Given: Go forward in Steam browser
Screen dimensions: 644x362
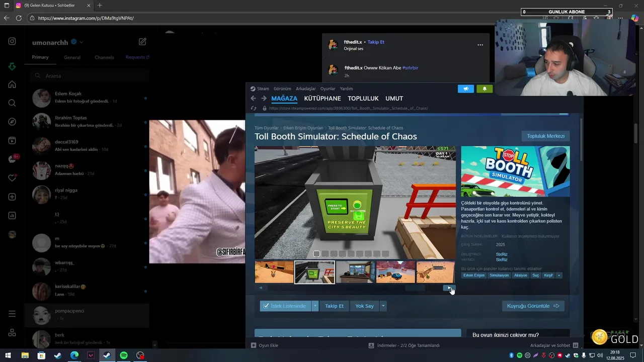Looking at the screenshot, I should point(264,99).
